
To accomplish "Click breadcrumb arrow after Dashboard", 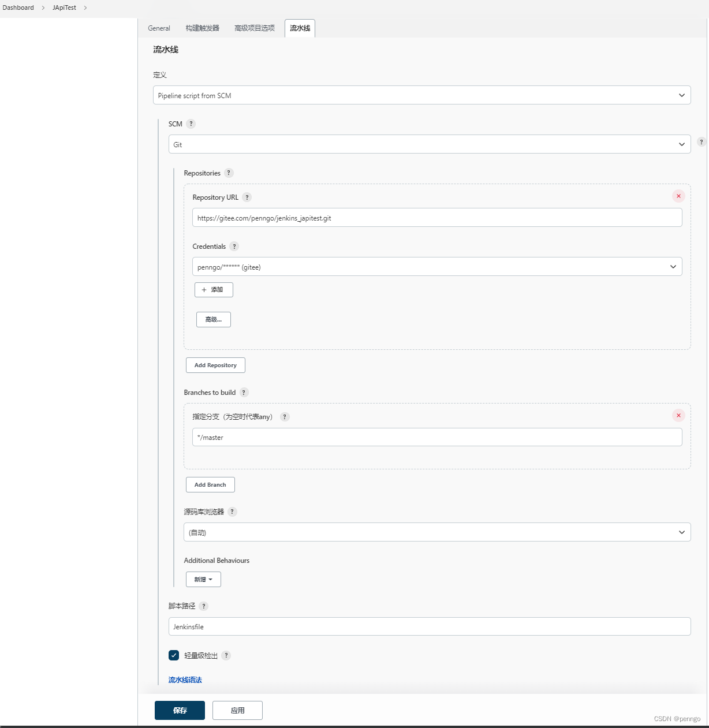I will 43,8.
